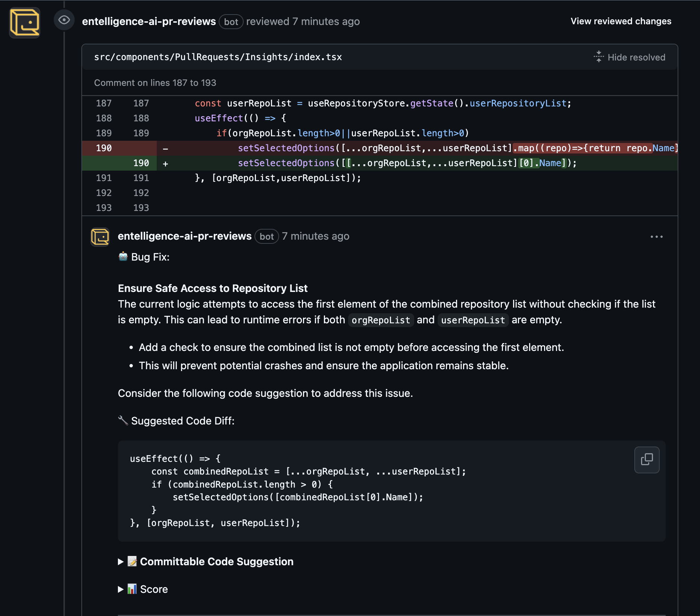The height and width of the screenshot is (616, 700).
Task: Click the 'Comment on lines 187 to 193' text
Action: 155,83
